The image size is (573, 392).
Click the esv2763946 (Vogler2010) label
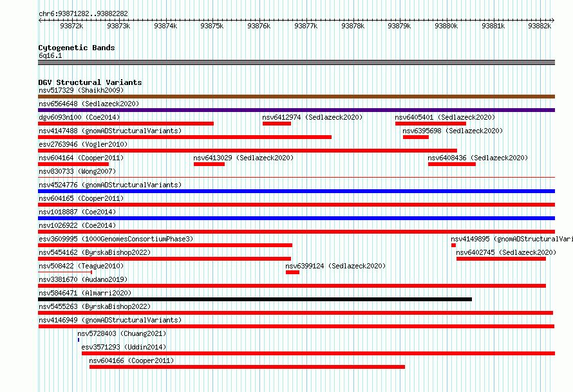click(x=83, y=144)
